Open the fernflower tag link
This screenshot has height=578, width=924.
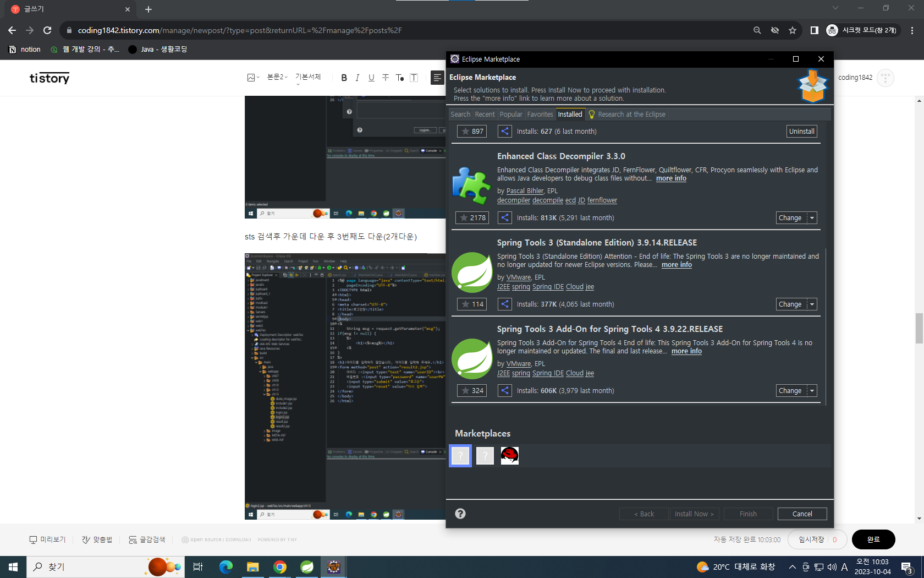(x=602, y=200)
